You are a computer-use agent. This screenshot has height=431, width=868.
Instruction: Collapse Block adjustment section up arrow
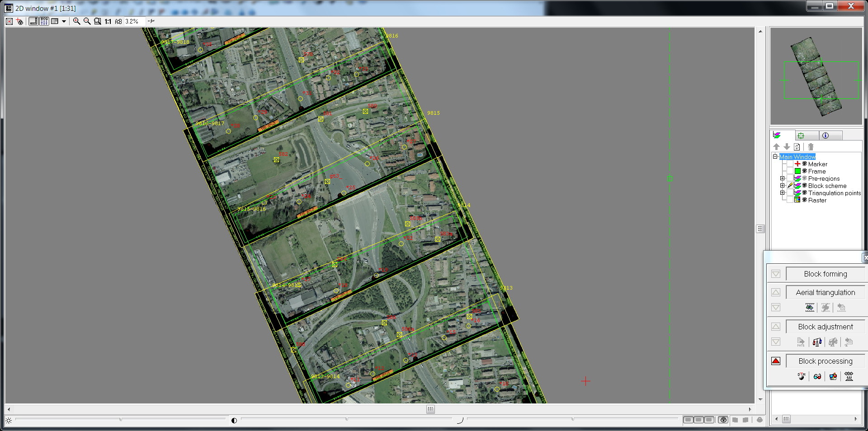[776, 327]
